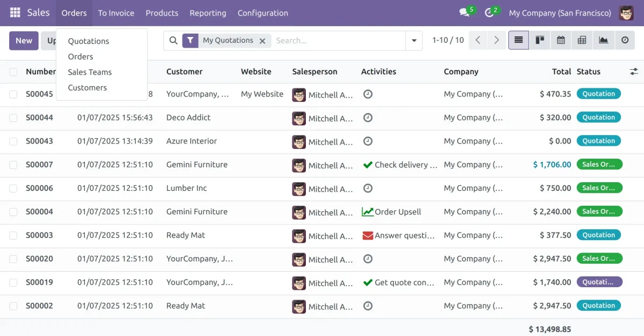Screen dimensions: 644x336
Task: Open optional columns settings dropdown
Action: coord(634,72)
